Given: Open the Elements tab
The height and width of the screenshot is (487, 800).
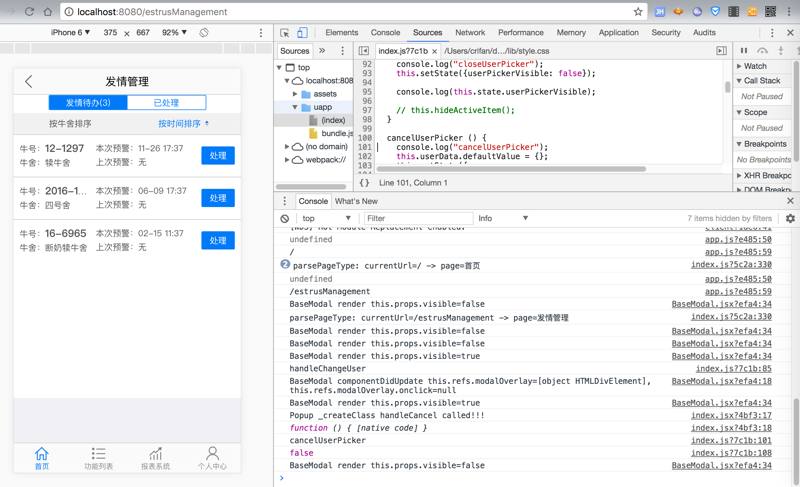Looking at the screenshot, I should pyautogui.click(x=341, y=33).
